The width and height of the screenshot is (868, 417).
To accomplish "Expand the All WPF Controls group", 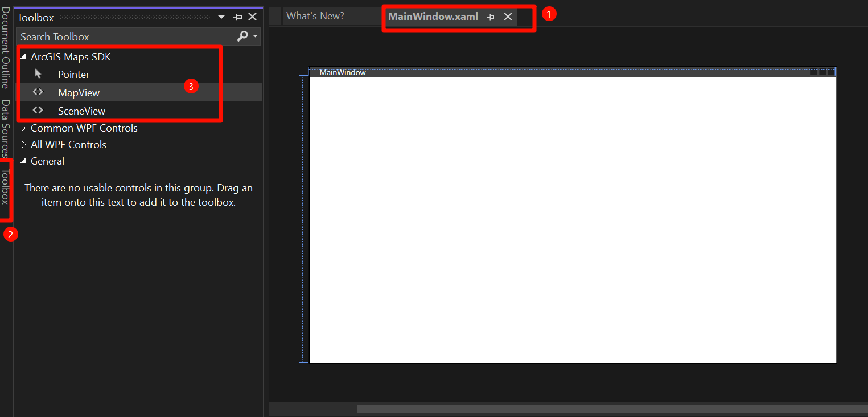I will [23, 145].
